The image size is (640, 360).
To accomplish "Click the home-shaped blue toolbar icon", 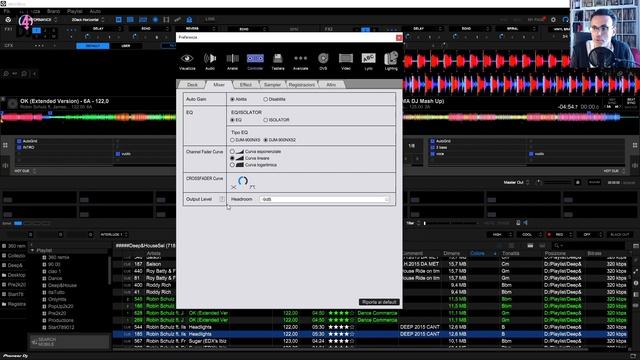I will [189, 20].
